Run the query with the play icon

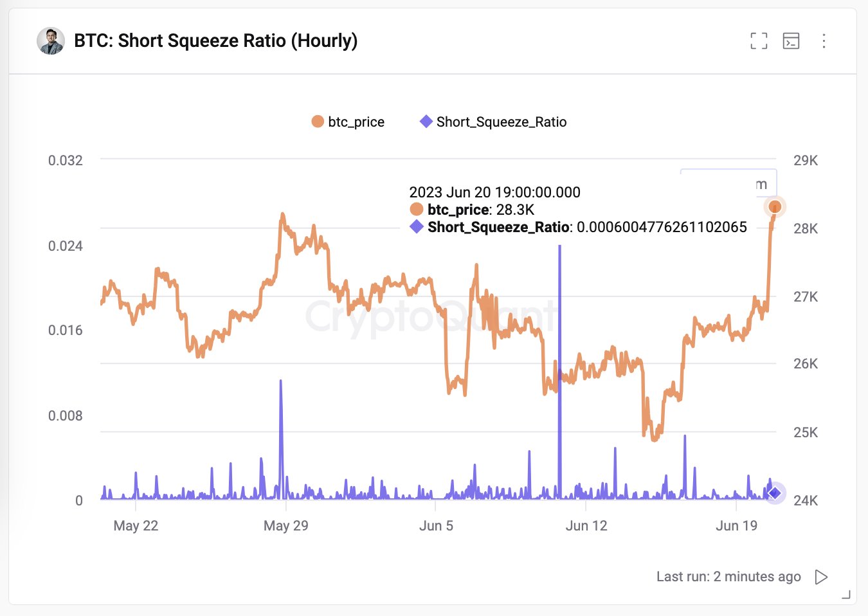point(821,577)
